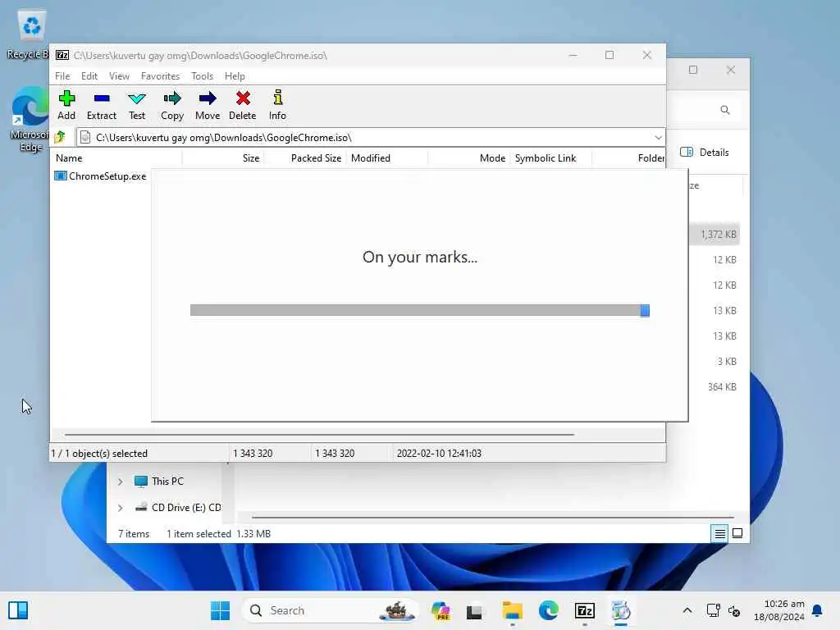Click the Explorer horizontal scrollbar
Image resolution: width=840 pixels, height=630 pixels.
click(x=492, y=518)
